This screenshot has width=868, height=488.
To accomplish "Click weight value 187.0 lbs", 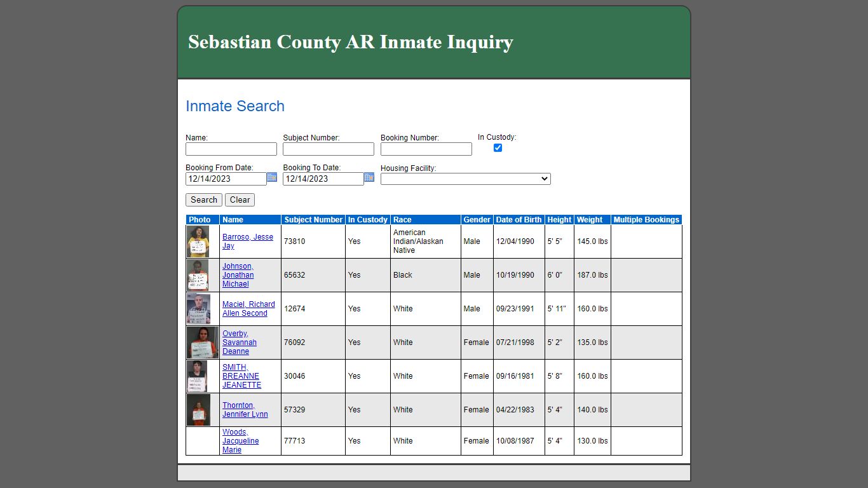I will coord(592,275).
